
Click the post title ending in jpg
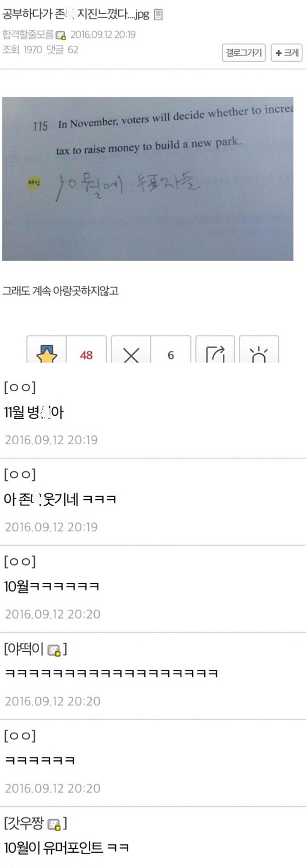(76, 14)
